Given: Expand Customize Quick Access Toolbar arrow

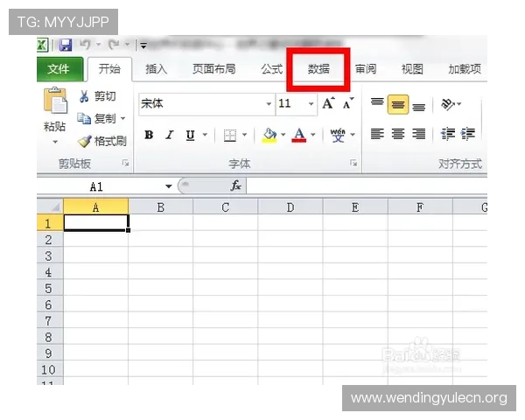Looking at the screenshot, I should (x=143, y=45).
